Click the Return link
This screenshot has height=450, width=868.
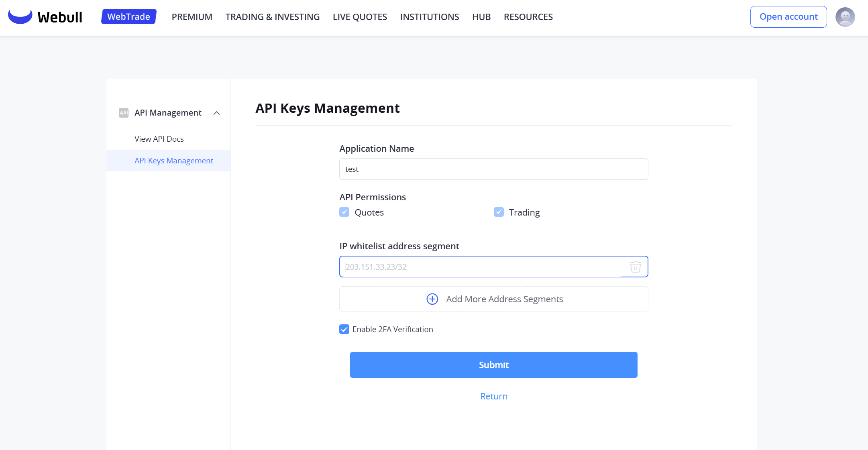tap(493, 396)
